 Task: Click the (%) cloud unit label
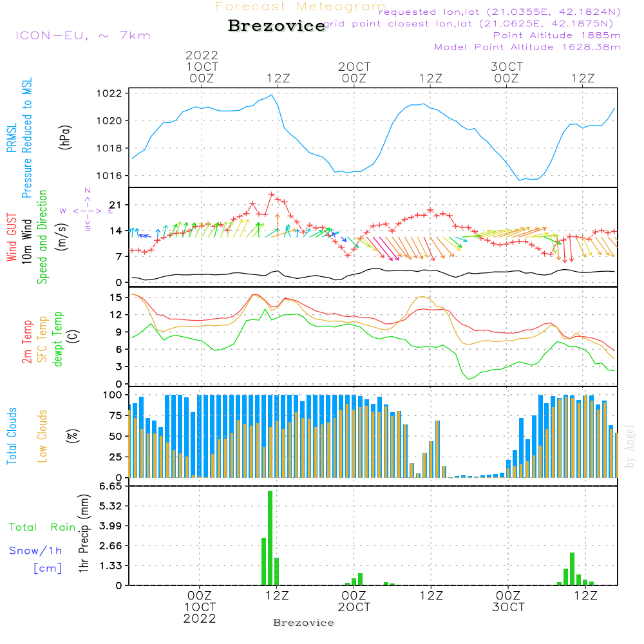coord(72,436)
